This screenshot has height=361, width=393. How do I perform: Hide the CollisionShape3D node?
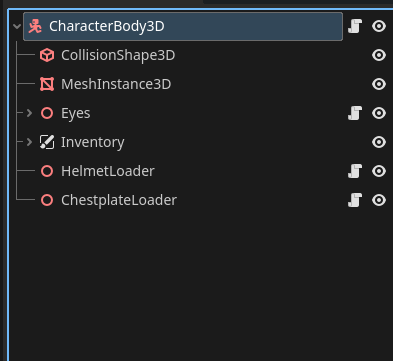379,55
